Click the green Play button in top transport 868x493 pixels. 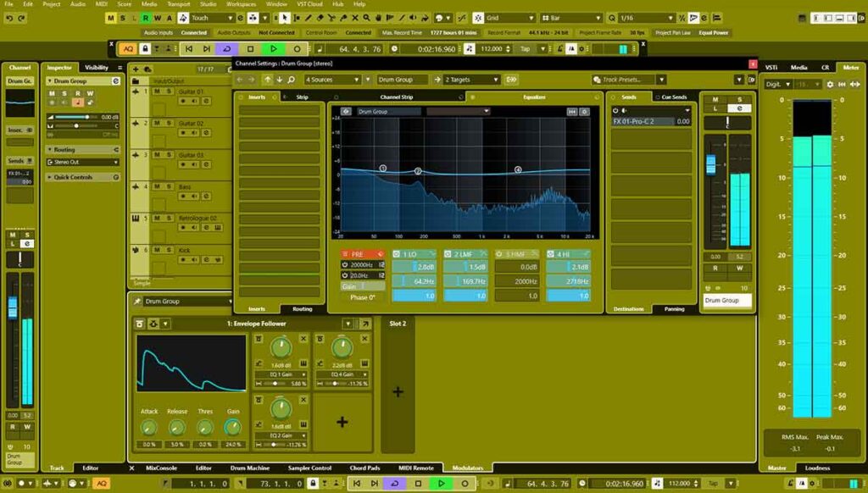click(x=274, y=49)
